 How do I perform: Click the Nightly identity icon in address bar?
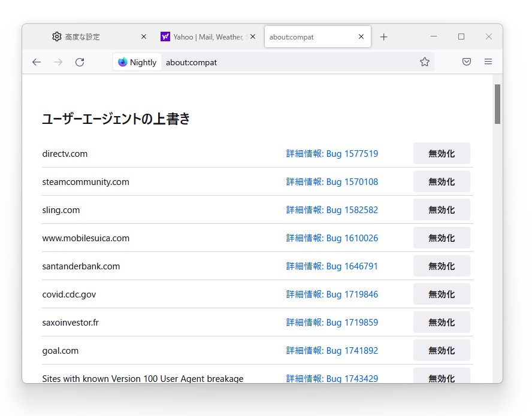coord(137,62)
